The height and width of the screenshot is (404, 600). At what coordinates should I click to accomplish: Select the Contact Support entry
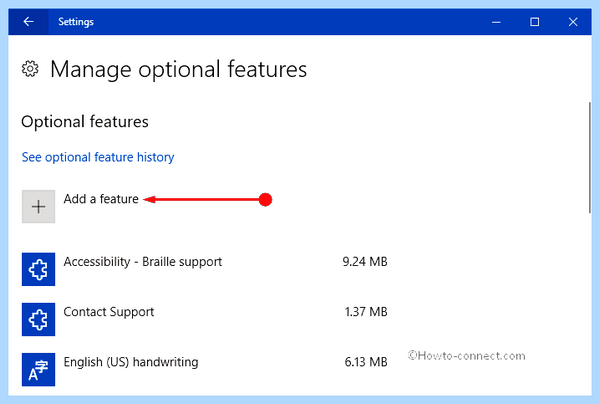(x=109, y=312)
